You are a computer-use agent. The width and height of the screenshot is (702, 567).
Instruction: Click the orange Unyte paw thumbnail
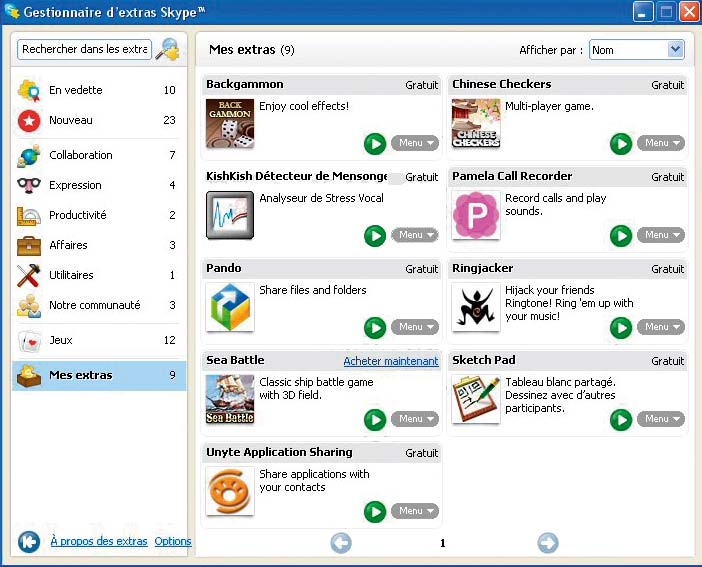pyautogui.click(x=230, y=491)
